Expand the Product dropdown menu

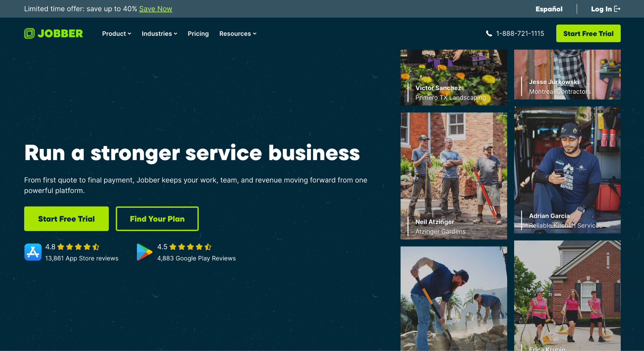[117, 34]
